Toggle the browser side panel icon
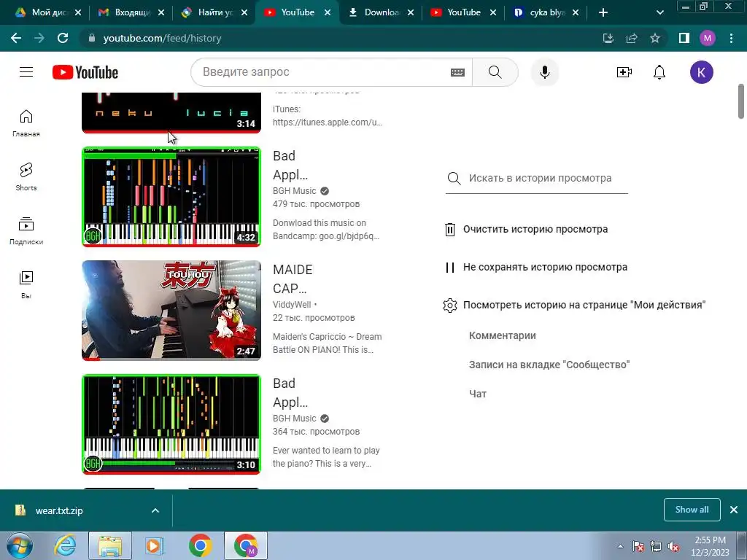 684,38
